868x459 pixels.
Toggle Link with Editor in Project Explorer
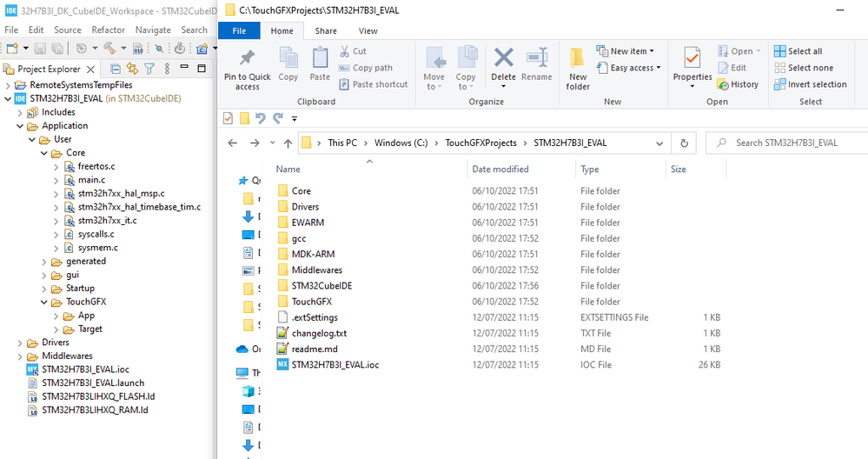tap(132, 69)
